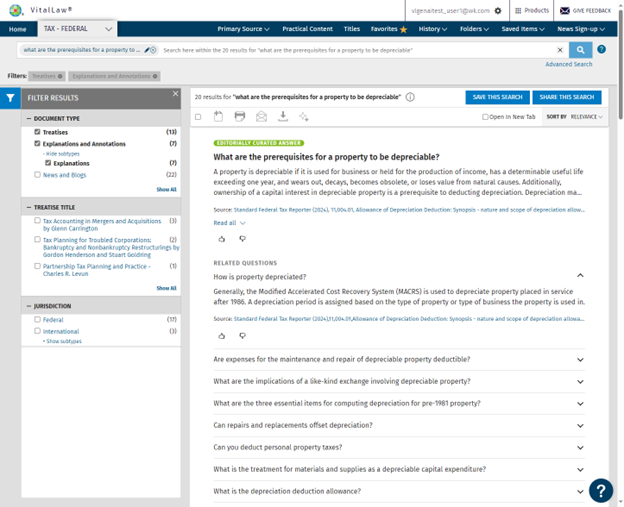Viewport: 624px width, 507px height.
Task: Check Tax Planning for Troubled Corporations
Action: (37, 240)
